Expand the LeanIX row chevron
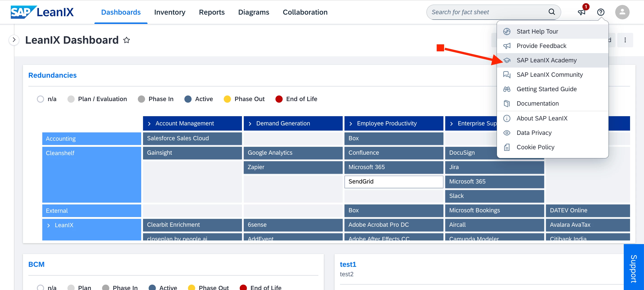This screenshot has width=644, height=290. point(49,225)
